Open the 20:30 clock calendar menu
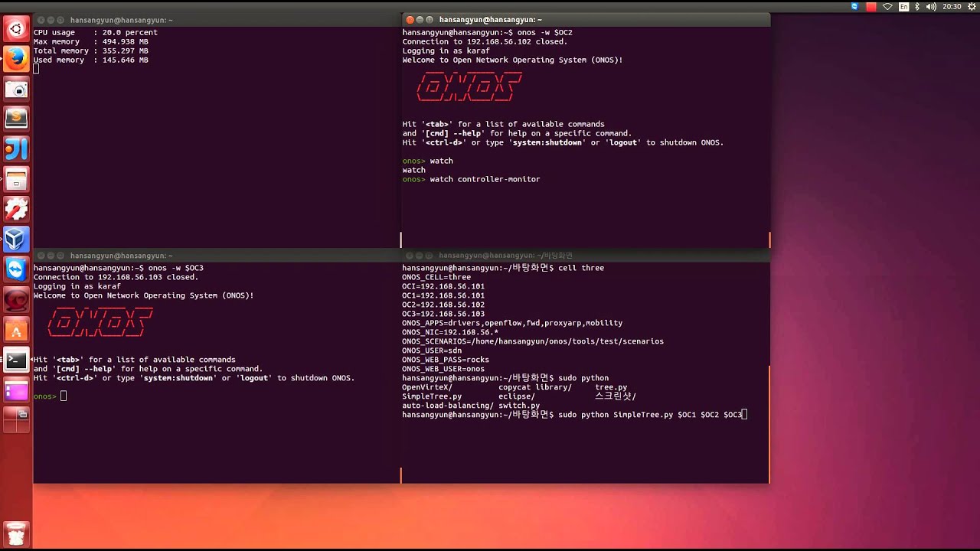The width and height of the screenshot is (980, 551). [952, 6]
